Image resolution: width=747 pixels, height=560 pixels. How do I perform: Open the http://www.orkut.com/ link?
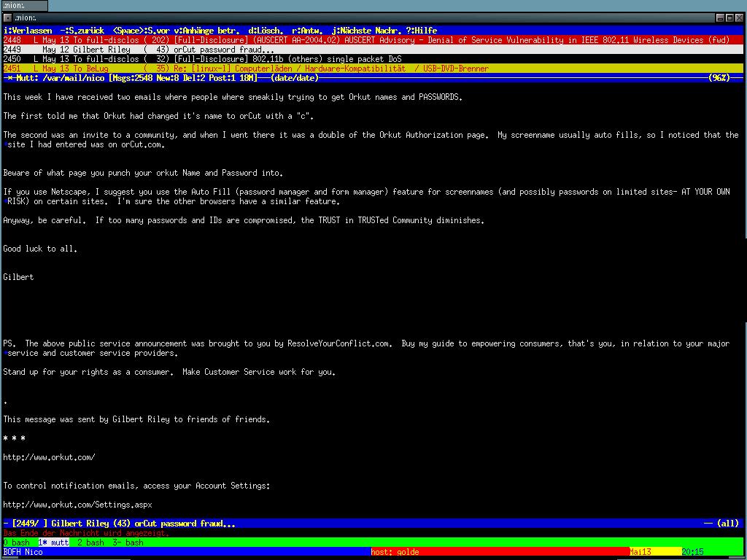pyautogui.click(x=49, y=457)
